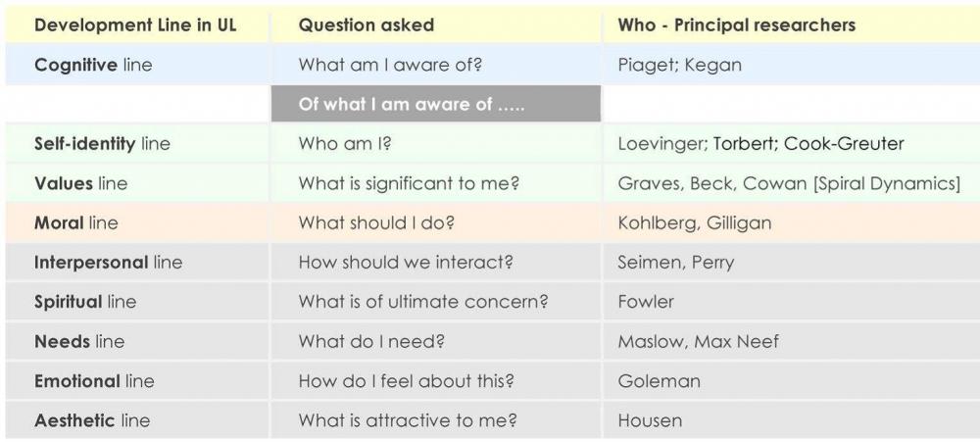The height and width of the screenshot is (442, 980).
Task: Click the 'Maslow, Max Neef' cell
Action: pos(698,342)
